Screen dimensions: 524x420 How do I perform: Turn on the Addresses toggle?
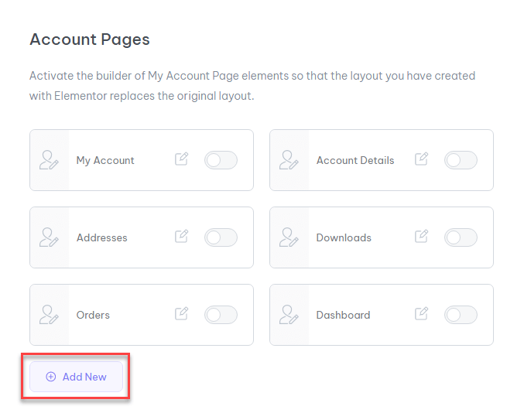(221, 237)
